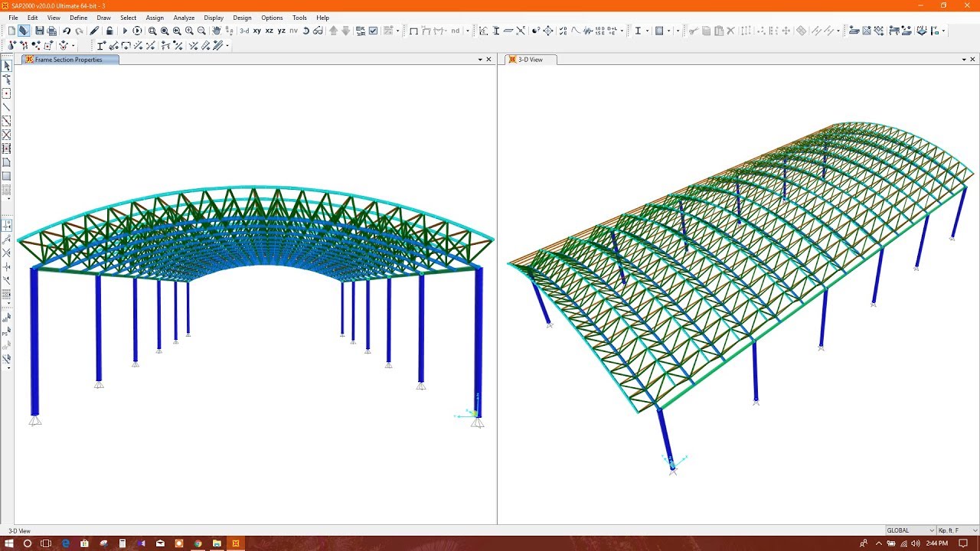Select the Draw Special Joint tool
The width and height of the screenshot is (980, 551).
pos(7,93)
